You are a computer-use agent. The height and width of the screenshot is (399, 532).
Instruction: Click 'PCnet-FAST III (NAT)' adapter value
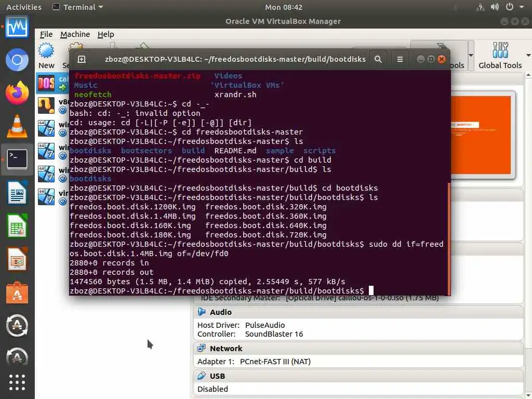click(x=275, y=362)
